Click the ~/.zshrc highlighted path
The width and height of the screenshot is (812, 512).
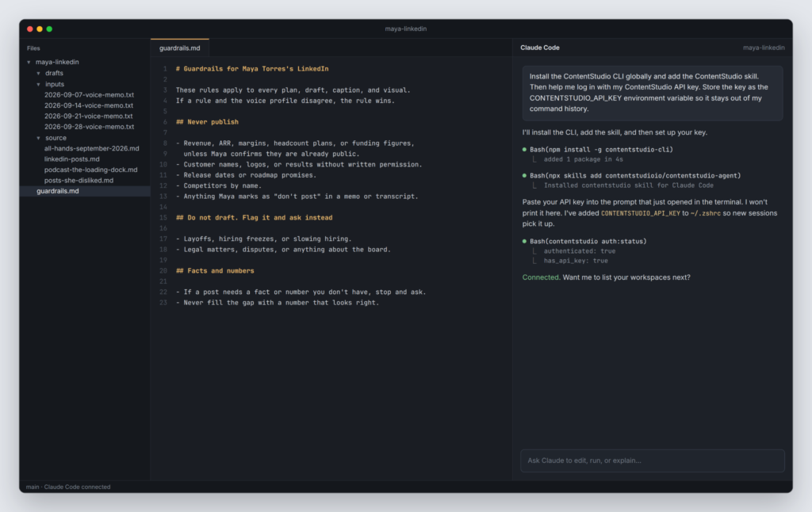tap(705, 213)
